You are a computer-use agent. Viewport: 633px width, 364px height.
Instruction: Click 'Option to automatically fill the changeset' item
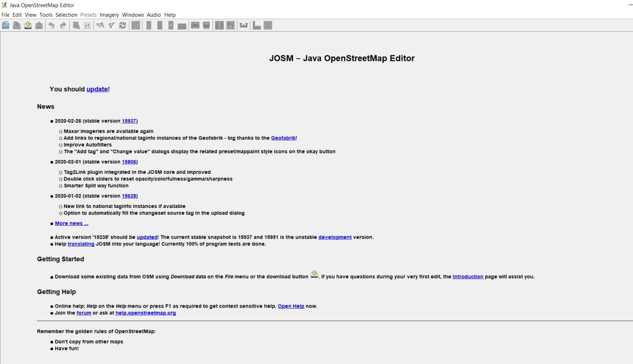pyautogui.click(x=154, y=213)
